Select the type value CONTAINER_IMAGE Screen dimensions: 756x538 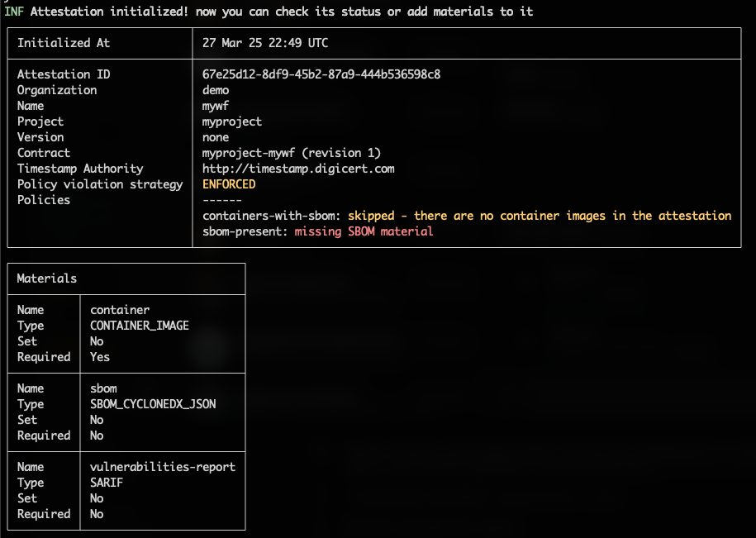coord(140,326)
